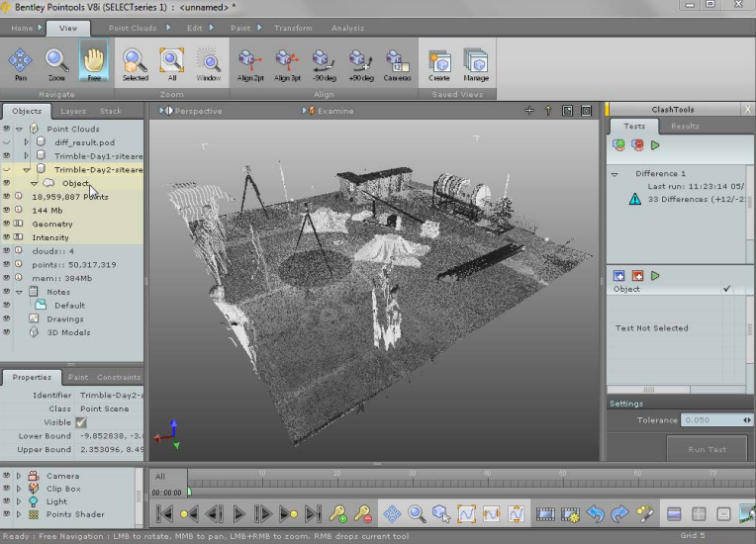Switch to the Constraints tab
This screenshot has width=756, height=544.
(x=119, y=377)
